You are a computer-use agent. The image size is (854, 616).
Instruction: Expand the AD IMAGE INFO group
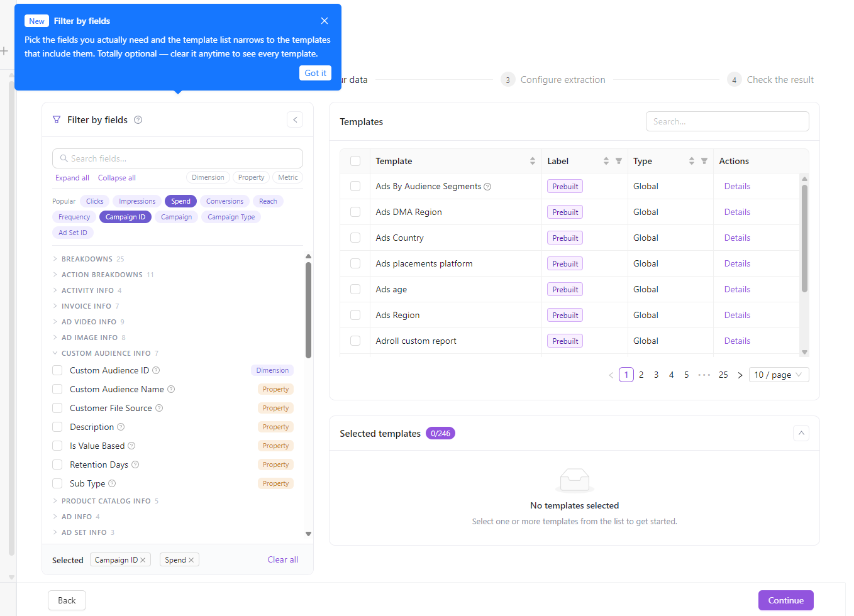(x=89, y=338)
